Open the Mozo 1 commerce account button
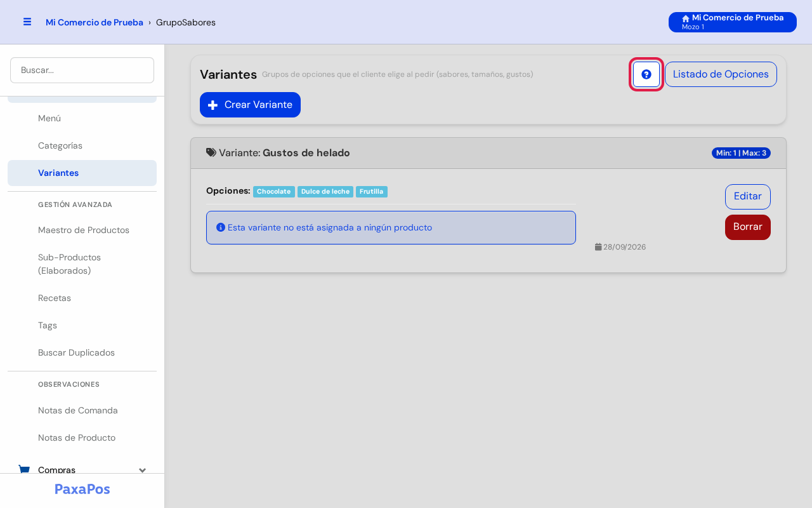 pos(733,22)
